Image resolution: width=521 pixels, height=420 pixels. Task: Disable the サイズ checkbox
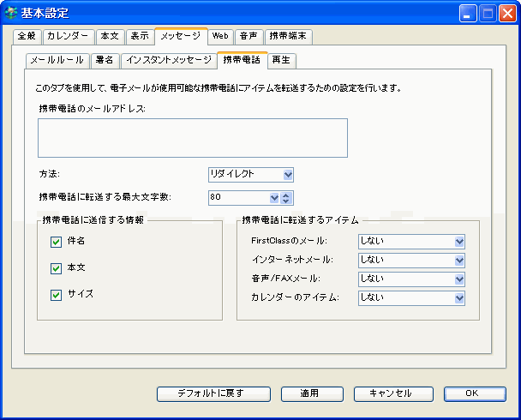tap(57, 293)
